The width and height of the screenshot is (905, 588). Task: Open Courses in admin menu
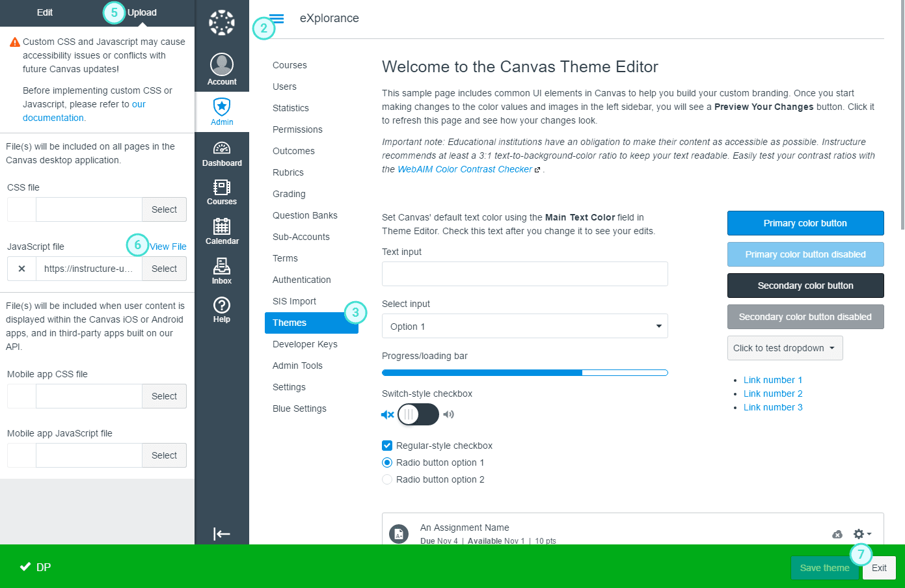[290, 65]
